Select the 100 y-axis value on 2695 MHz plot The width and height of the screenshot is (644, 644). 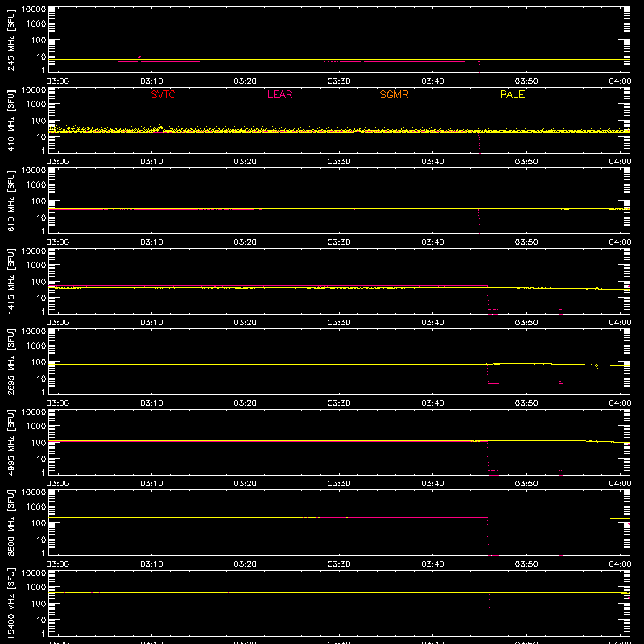(39, 362)
